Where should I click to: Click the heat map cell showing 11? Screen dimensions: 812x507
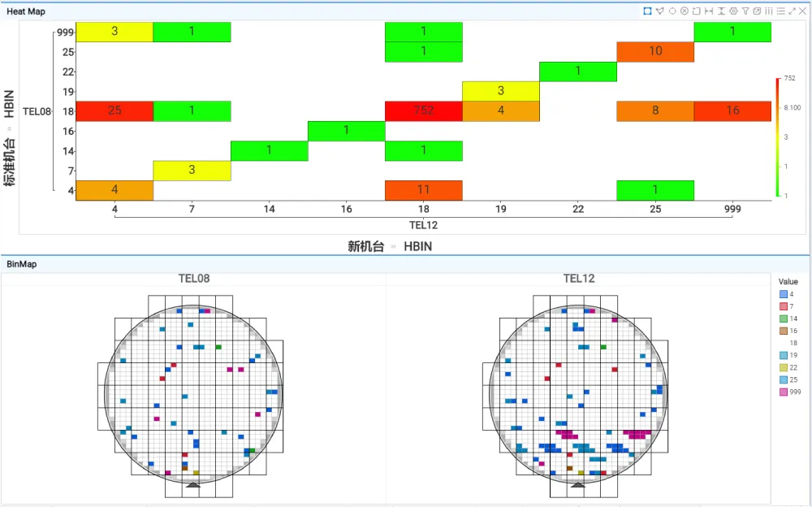tap(424, 190)
